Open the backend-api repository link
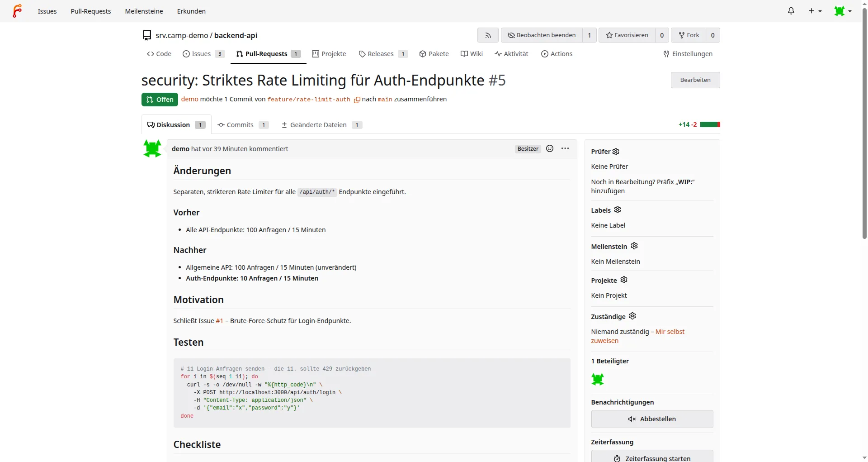The height and width of the screenshot is (462, 868). (236, 35)
